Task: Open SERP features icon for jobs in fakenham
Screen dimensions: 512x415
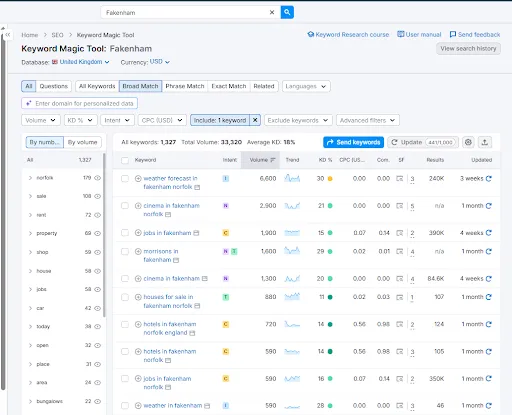Action: pos(399,233)
